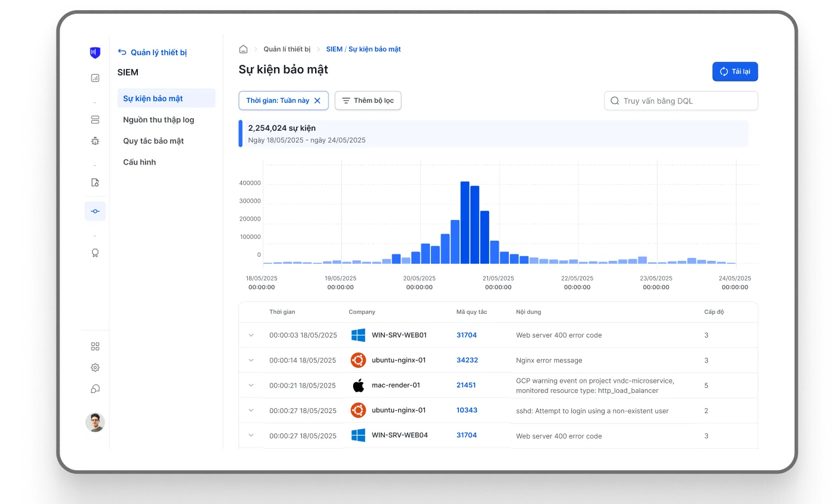
Task: Expand the WIN-SRV-WEB04 event row
Action: pos(251,436)
